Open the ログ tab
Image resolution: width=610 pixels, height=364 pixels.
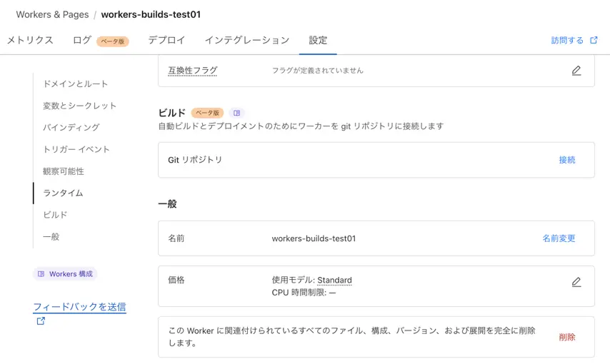81,40
